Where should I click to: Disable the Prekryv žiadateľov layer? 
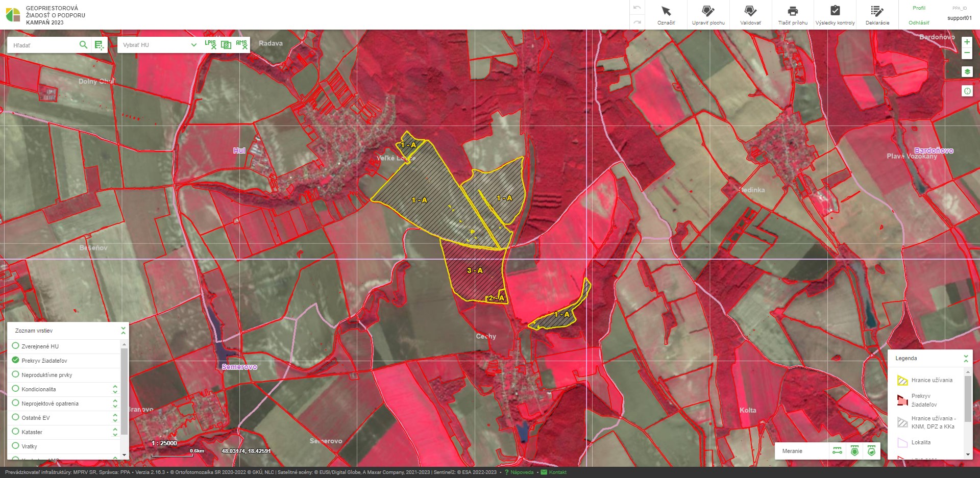pos(15,360)
